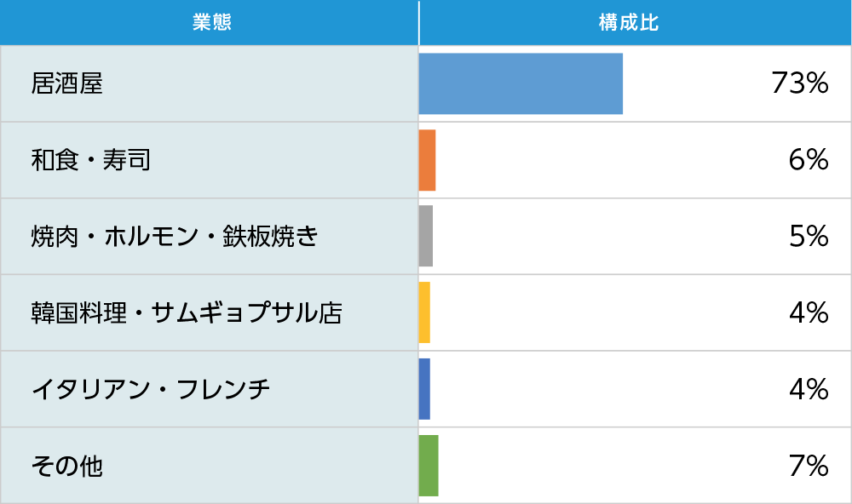Click the dark blue イタリアン・フレンチ bar
Screen dimensions: 852x504
pos(424,389)
